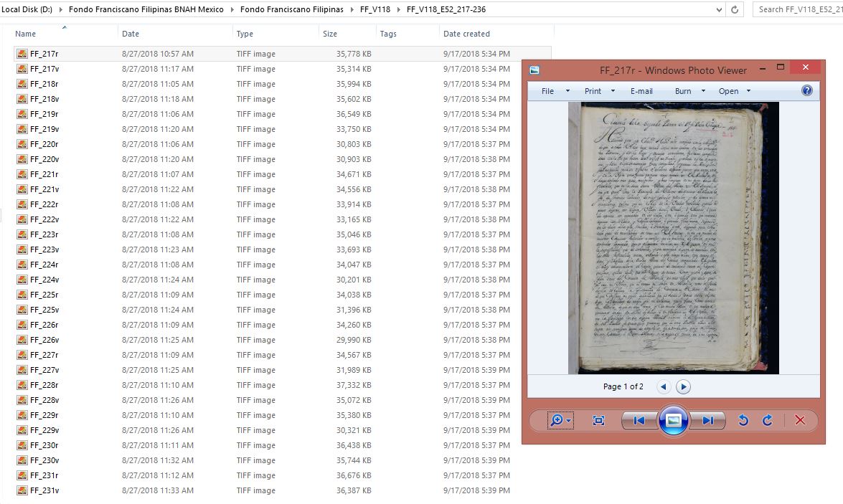
Task: Sort files by the Size column header
Action: [x=330, y=34]
